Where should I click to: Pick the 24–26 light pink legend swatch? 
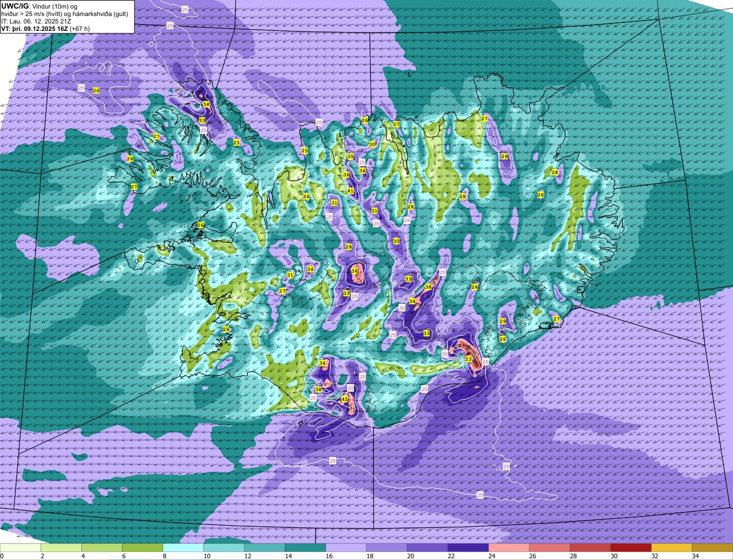(x=509, y=548)
